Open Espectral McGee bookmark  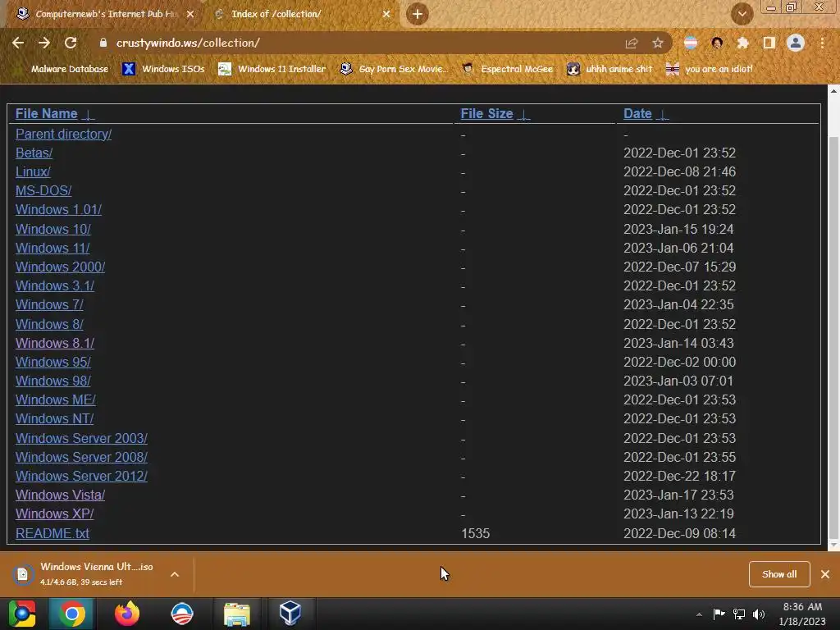[x=507, y=69]
